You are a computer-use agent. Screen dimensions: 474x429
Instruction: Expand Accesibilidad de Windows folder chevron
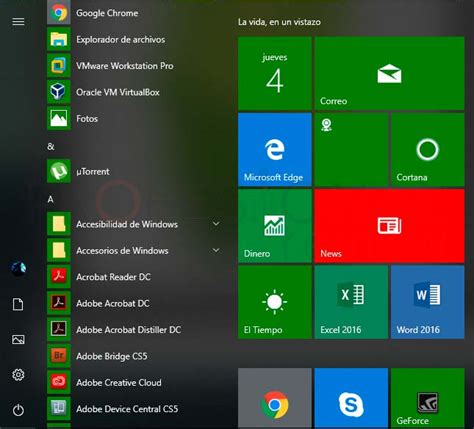(216, 224)
